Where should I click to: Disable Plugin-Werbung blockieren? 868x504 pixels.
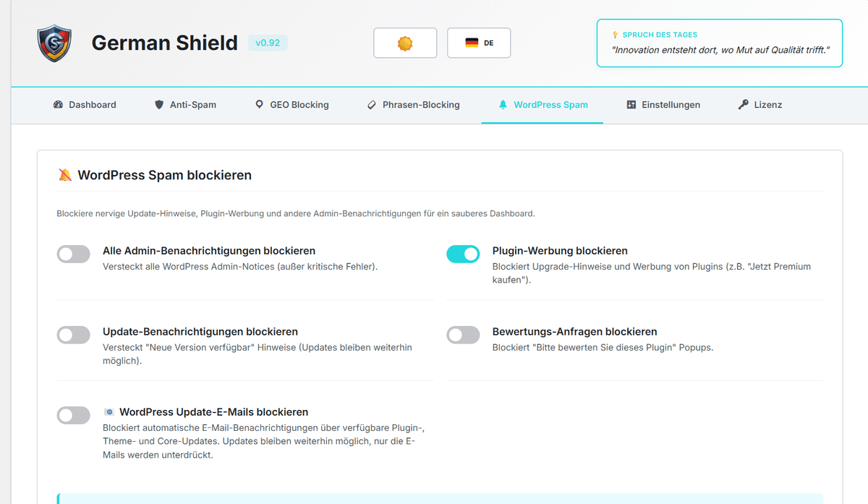pos(463,254)
